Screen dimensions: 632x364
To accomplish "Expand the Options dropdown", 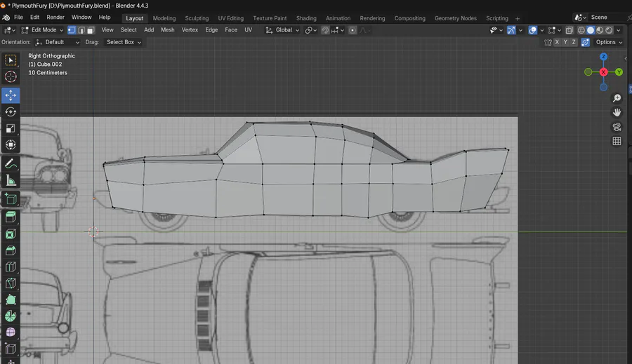I will coord(609,42).
